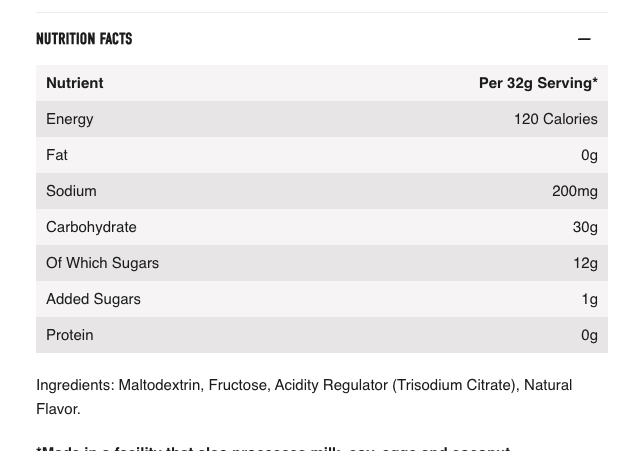The height and width of the screenshot is (451, 643).
Task: Click the 200mg sodium value
Action: pyautogui.click(x=574, y=191)
